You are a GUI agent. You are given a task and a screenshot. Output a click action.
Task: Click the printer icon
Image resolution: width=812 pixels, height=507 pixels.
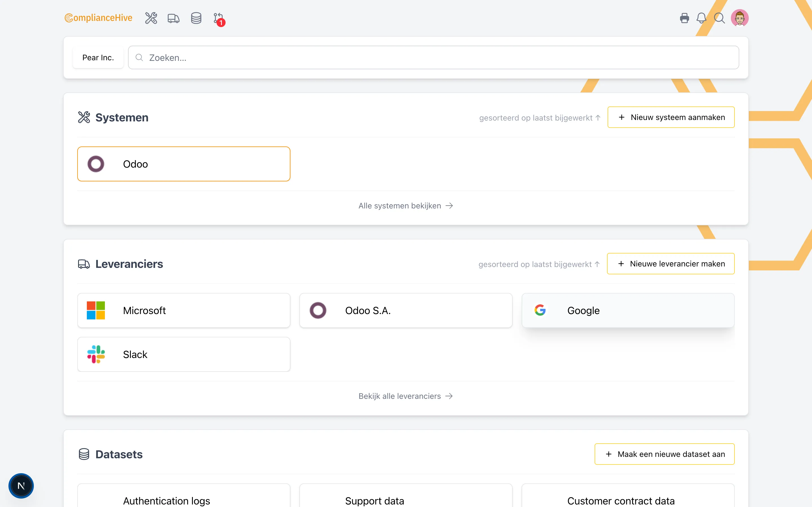684,18
